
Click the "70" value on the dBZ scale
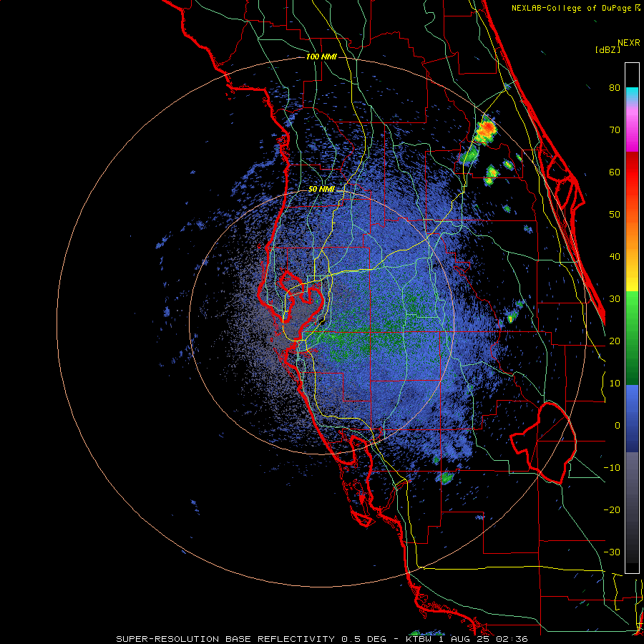615,130
